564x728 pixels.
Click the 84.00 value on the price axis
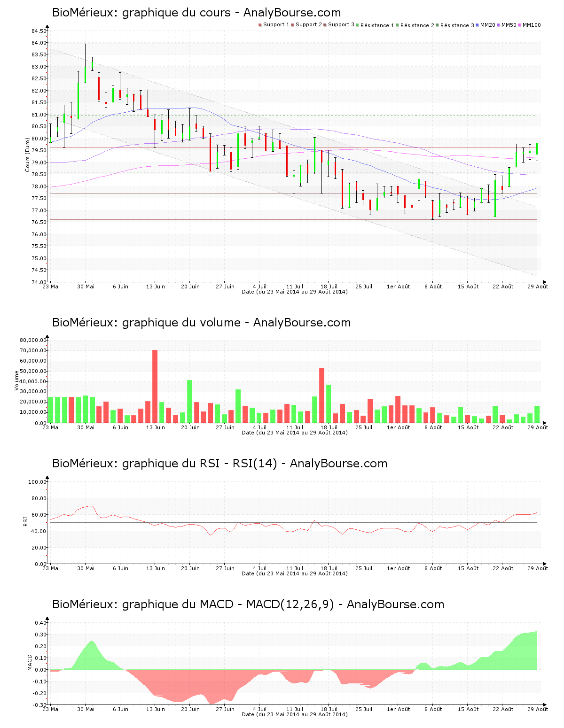39,43
